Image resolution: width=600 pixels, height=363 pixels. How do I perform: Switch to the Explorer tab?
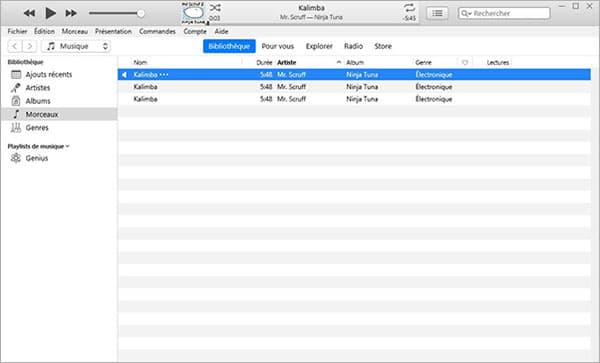click(x=319, y=46)
